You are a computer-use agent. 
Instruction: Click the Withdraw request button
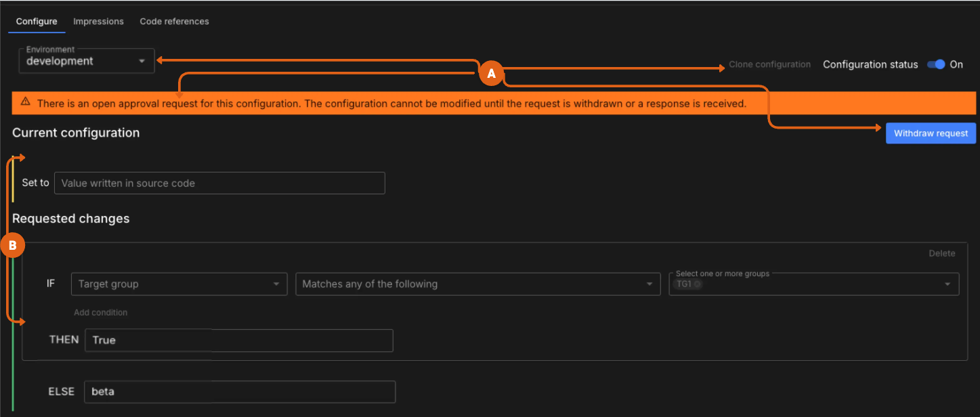click(931, 133)
